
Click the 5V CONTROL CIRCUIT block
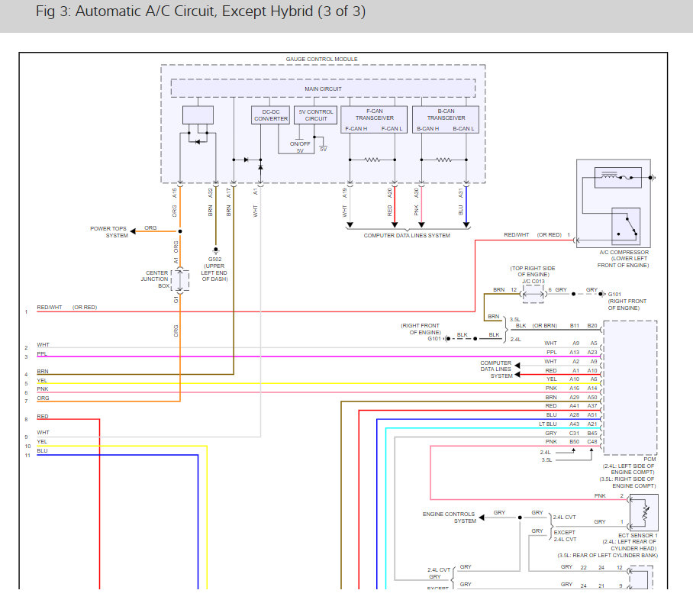pos(315,115)
